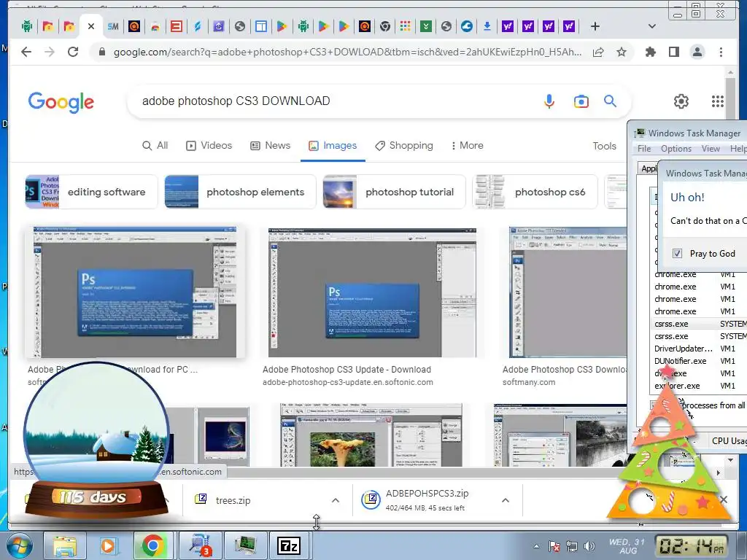Open options for trees.zip download
This screenshot has height=560, width=747.
[x=336, y=500]
